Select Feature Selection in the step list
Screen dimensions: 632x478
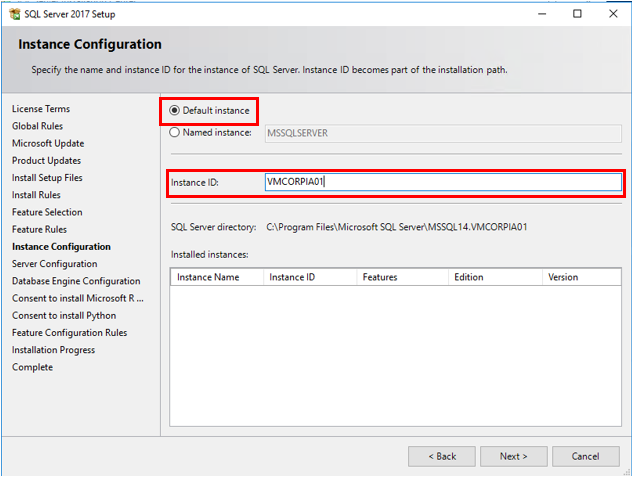pyautogui.click(x=47, y=212)
